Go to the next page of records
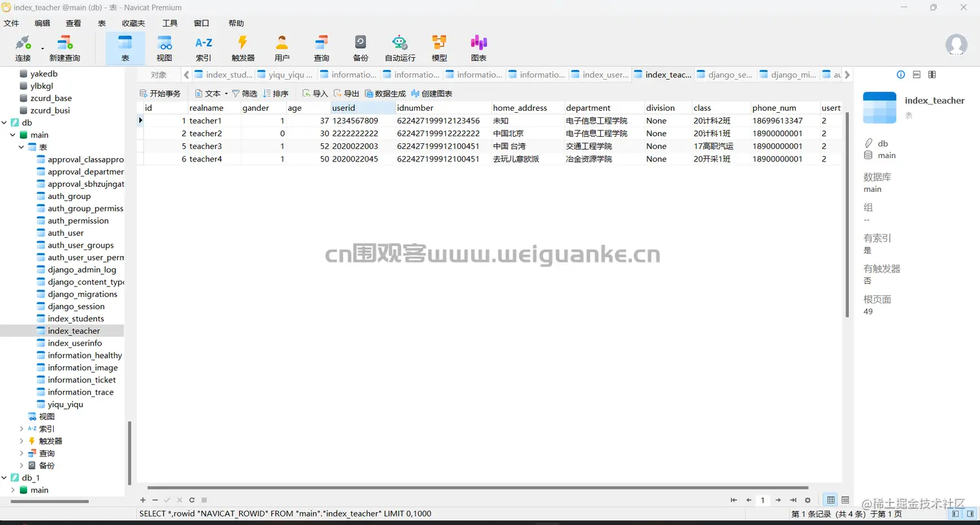This screenshot has width=980, height=525. [x=778, y=500]
